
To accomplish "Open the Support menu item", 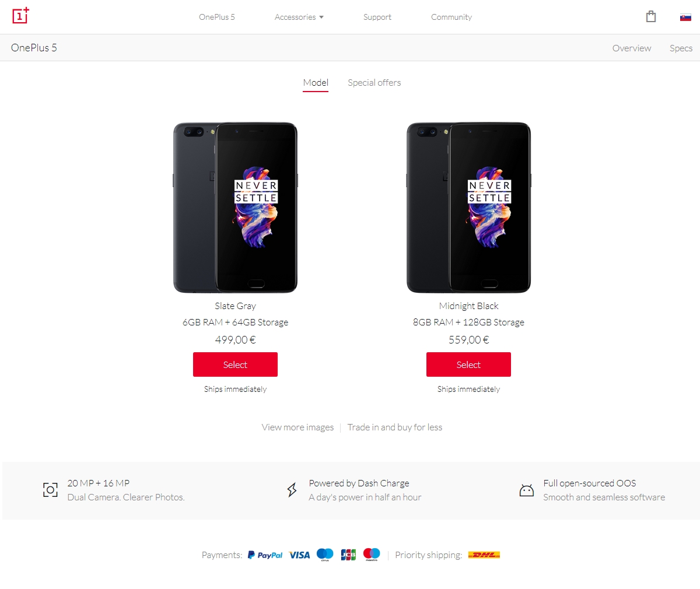I will (x=377, y=17).
